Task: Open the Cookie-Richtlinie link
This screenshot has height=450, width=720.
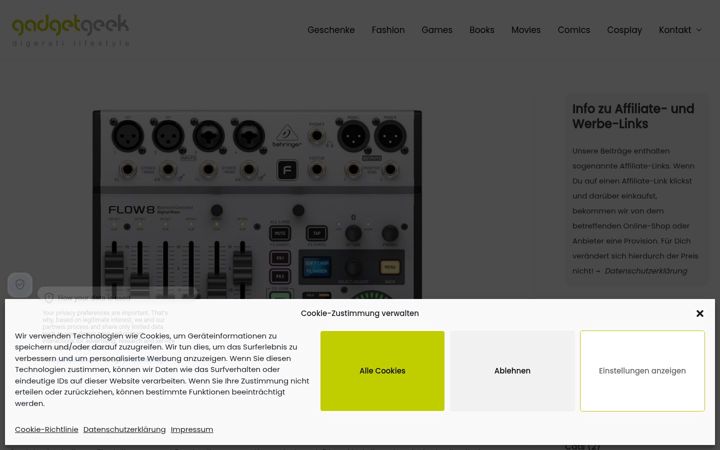Action: coord(46,429)
